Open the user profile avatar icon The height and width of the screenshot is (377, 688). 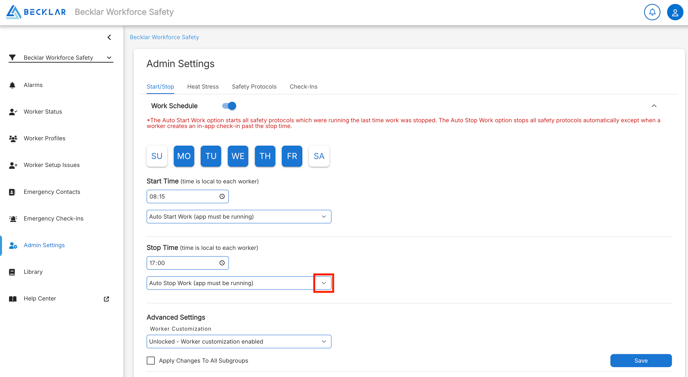[x=675, y=12]
